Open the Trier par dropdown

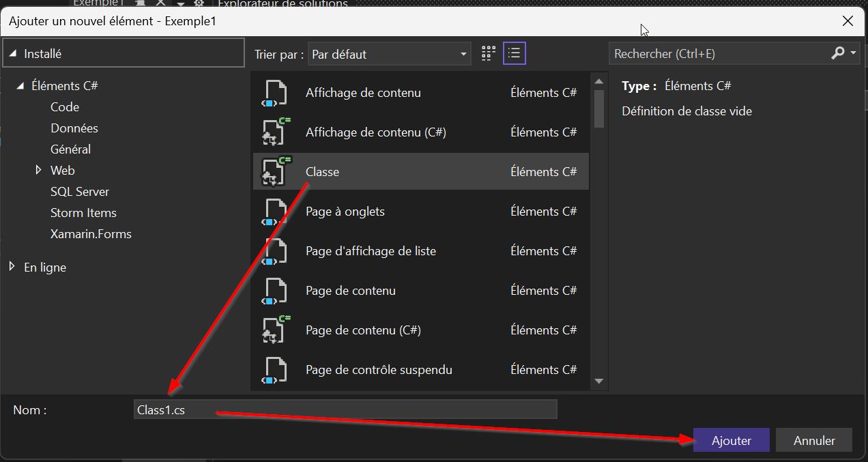(x=390, y=54)
